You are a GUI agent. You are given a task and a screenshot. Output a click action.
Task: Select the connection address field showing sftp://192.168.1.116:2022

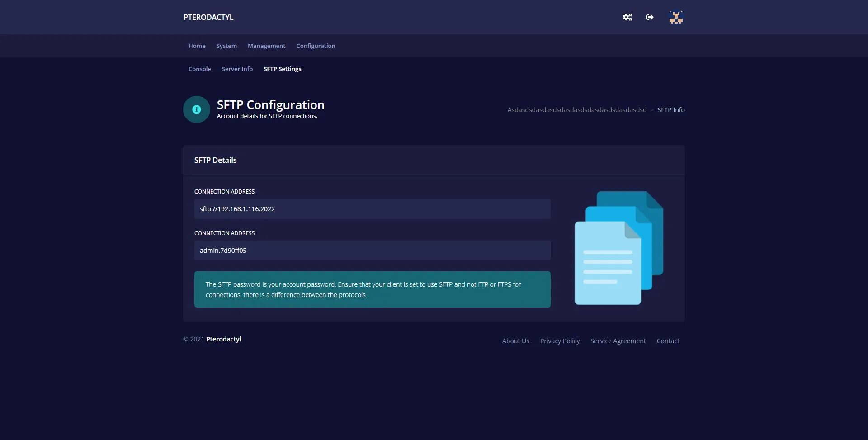[x=372, y=209]
